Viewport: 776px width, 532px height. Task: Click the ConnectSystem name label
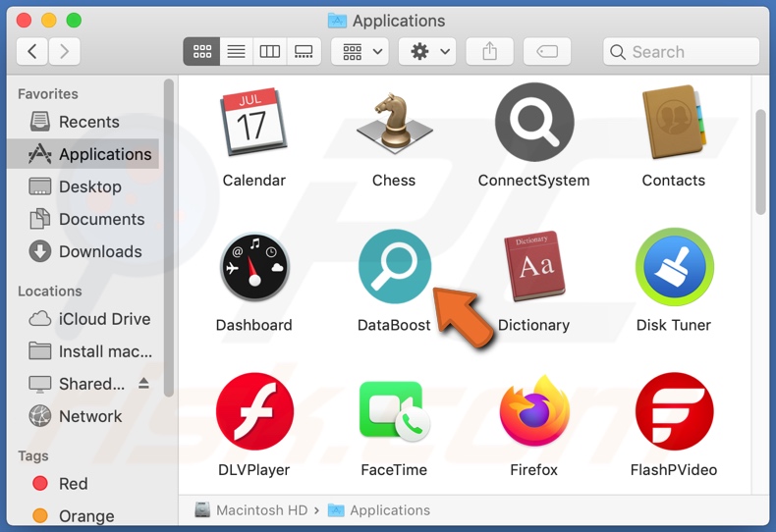coord(534,181)
